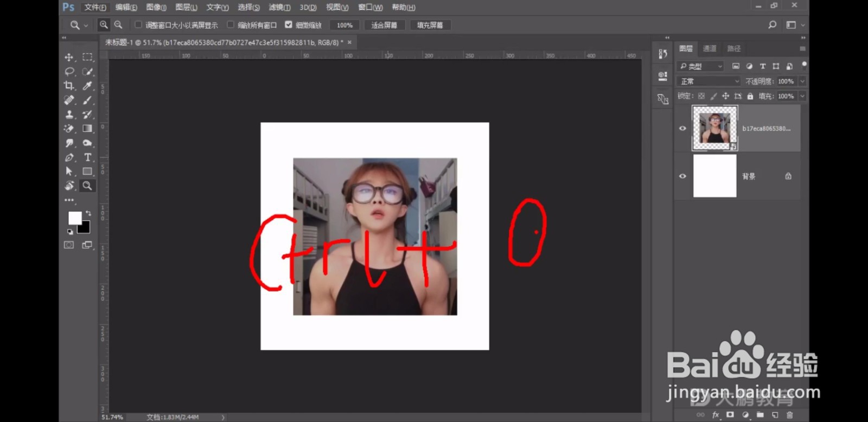Image resolution: width=868 pixels, height=422 pixels.
Task: Swap foreground and background colors
Action: [88, 213]
